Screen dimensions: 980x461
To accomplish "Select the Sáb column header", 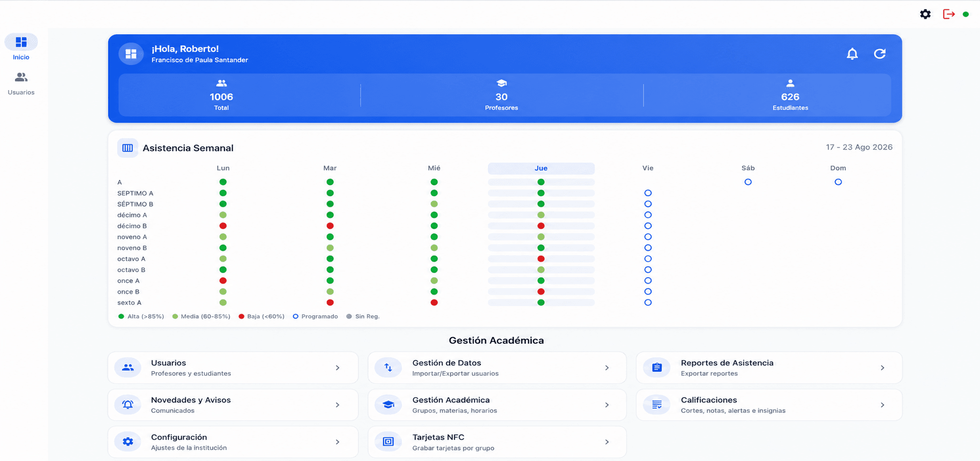I will click(748, 168).
